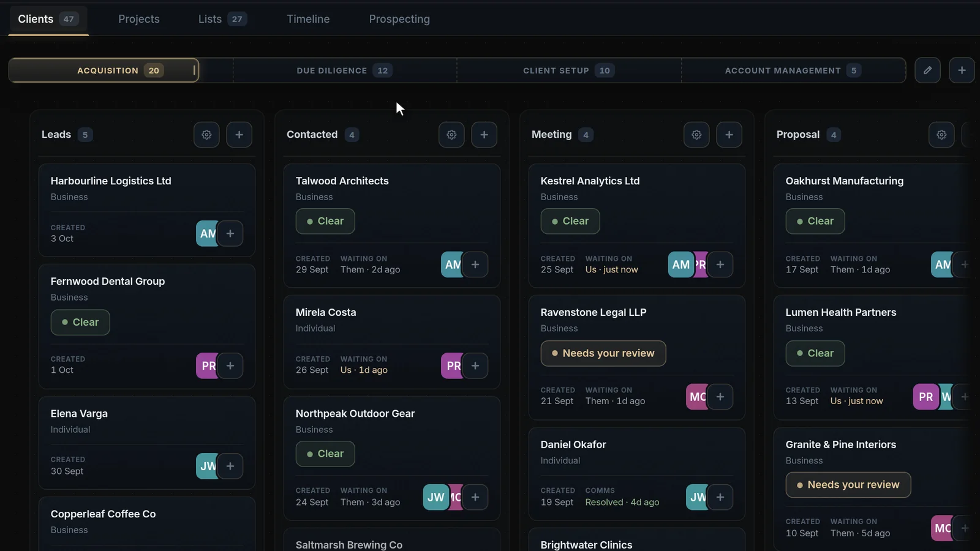Open the Oakhurst Manufacturing card title
This screenshot has width=980, height=551.
click(844, 181)
